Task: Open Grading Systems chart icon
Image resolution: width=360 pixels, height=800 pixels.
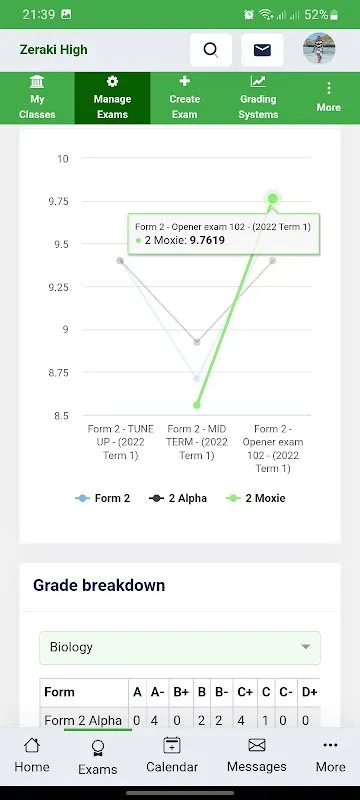Action: [258, 81]
